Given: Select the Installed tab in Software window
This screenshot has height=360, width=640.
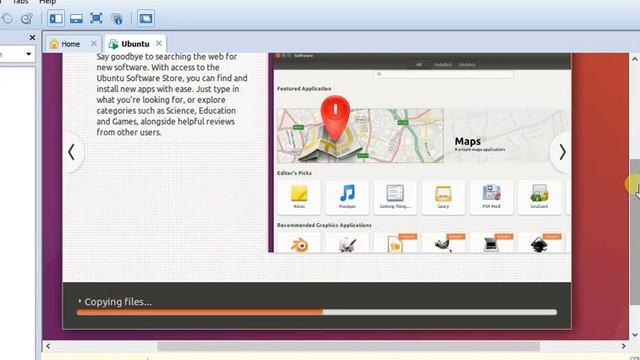Looking at the screenshot, I should click(x=443, y=64).
